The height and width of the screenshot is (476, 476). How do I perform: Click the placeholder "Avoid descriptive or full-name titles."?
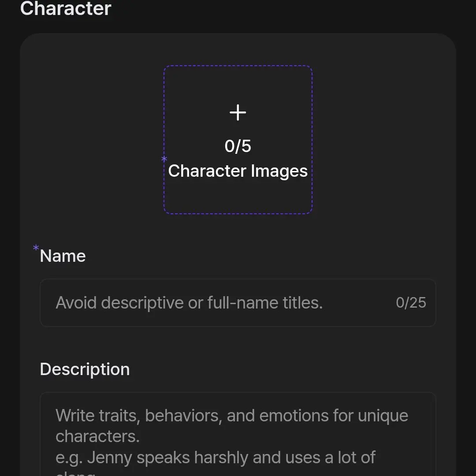[x=189, y=303]
